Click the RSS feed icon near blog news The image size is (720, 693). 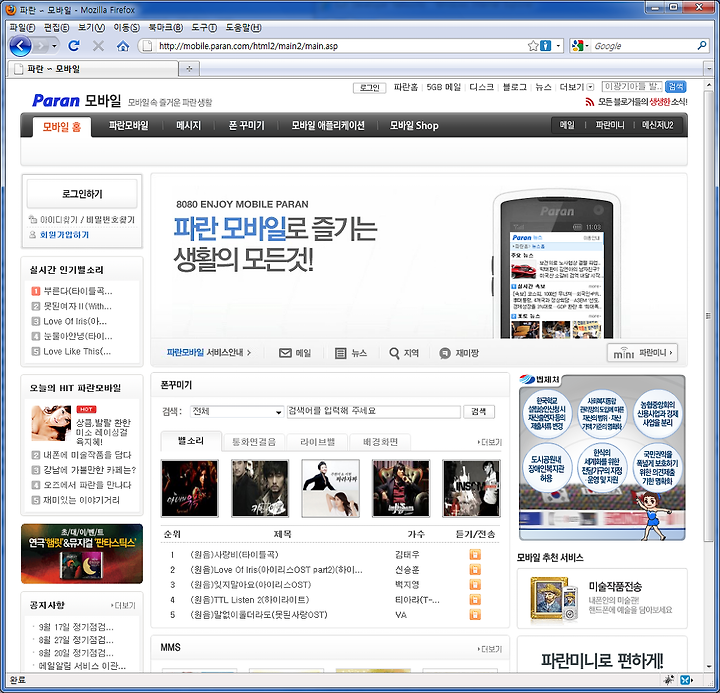coord(590,102)
